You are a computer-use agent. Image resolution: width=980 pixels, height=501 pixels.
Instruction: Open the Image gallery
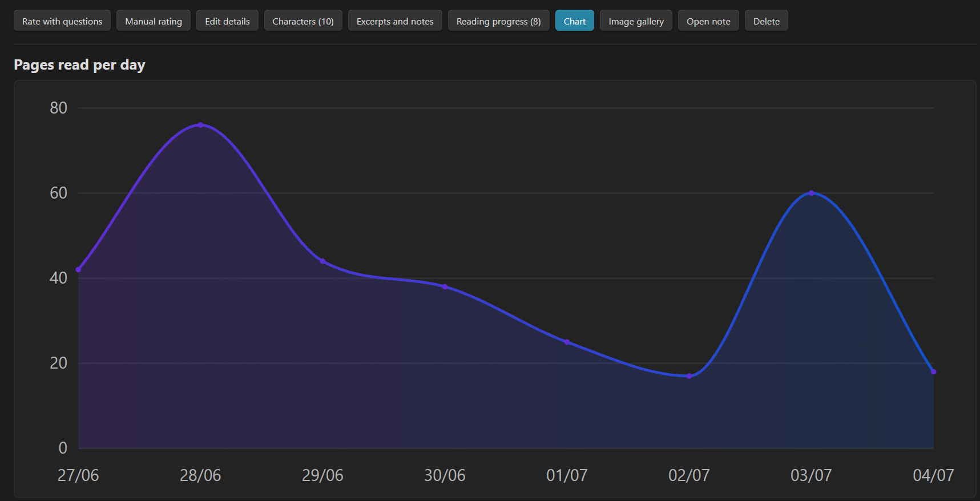[636, 21]
